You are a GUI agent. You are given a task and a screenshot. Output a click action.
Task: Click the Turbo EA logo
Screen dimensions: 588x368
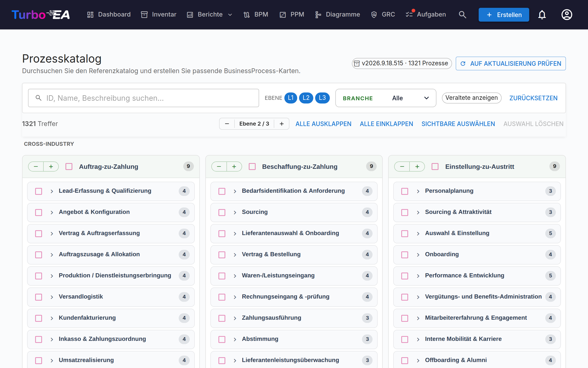point(41,14)
